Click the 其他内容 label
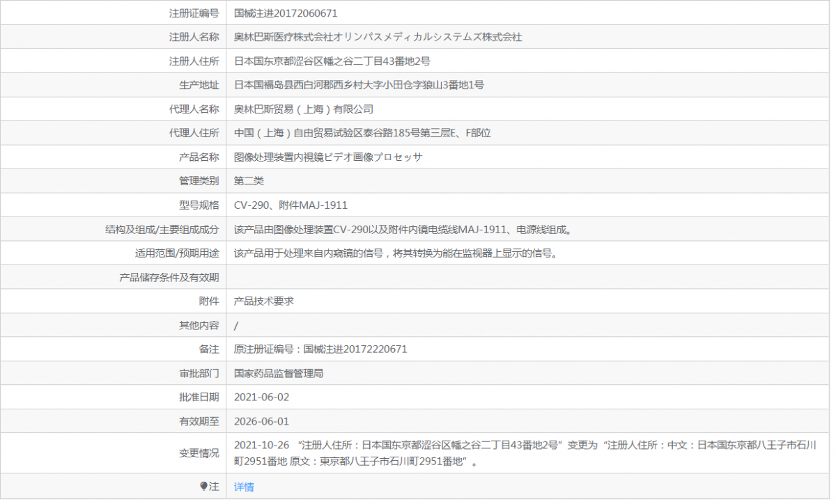This screenshot has width=836, height=504. click(199, 326)
